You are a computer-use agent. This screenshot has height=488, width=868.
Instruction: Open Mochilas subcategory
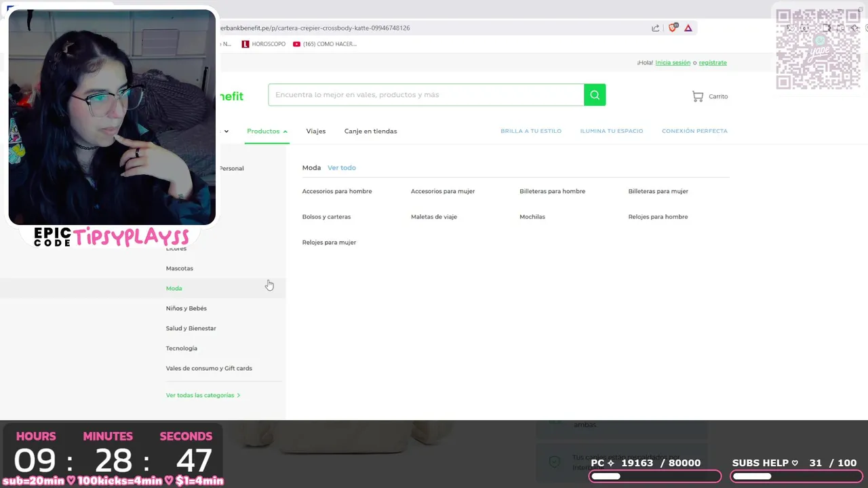click(x=532, y=217)
